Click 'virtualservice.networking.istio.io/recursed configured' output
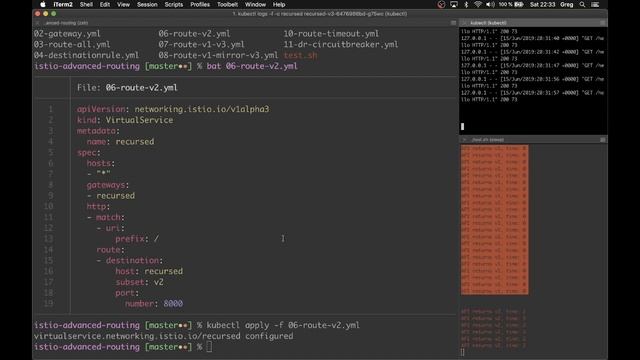Viewport: 640px width, 360px height. point(163,336)
